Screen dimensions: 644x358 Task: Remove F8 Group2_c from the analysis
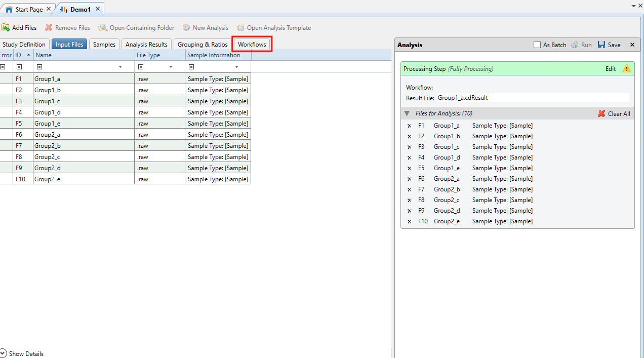pyautogui.click(x=409, y=200)
